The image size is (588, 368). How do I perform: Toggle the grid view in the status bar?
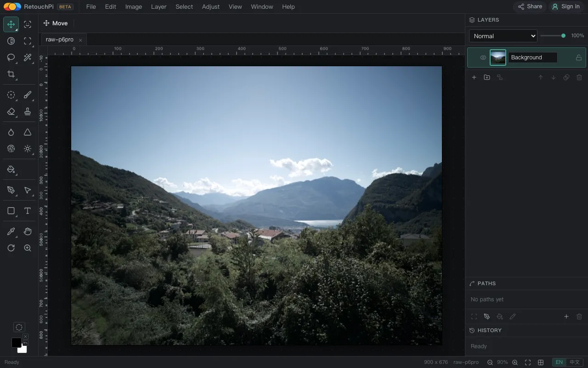click(x=541, y=362)
